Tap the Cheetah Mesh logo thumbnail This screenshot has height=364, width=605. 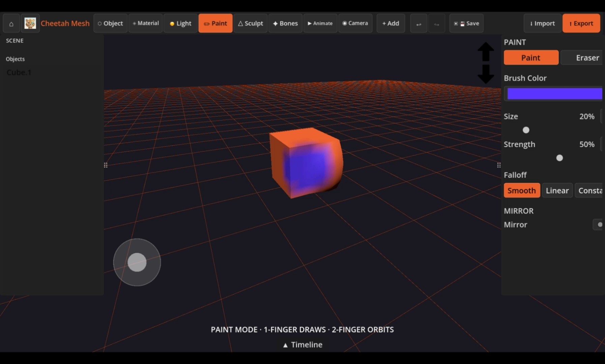click(x=30, y=23)
